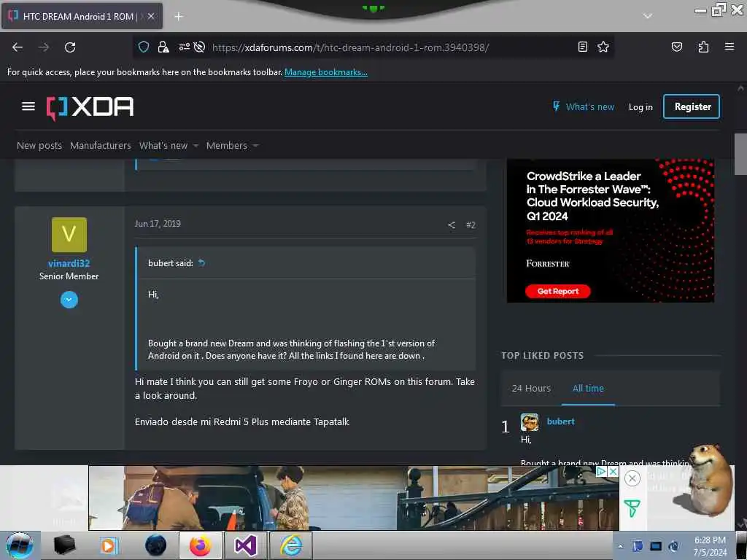Open What's new nav item

coord(163,145)
